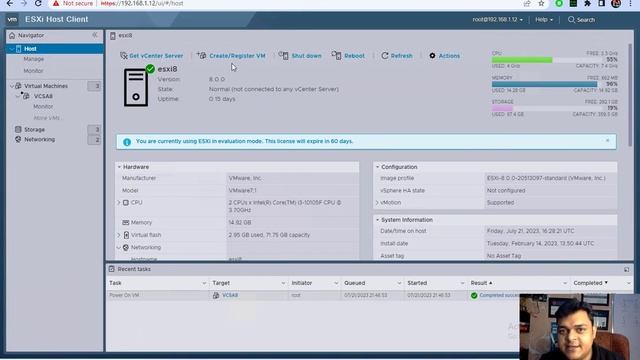The height and width of the screenshot is (360, 640).
Task: Expand the CPU hardware row
Action: [x=119, y=202]
